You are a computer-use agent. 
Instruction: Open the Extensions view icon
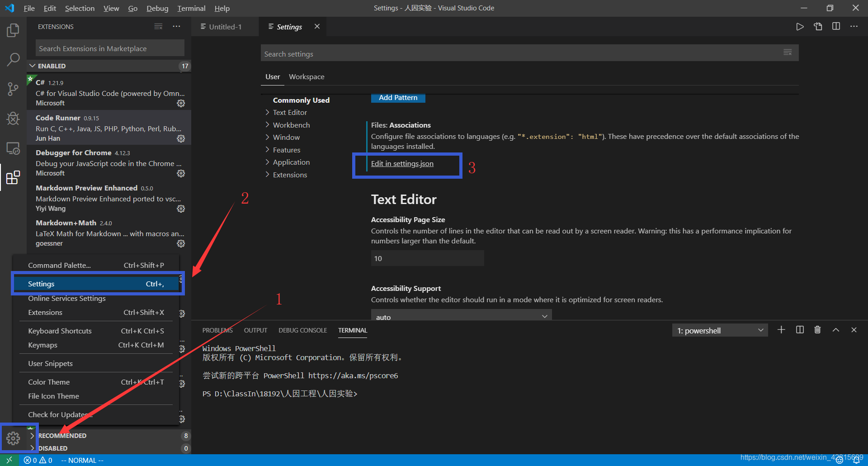click(x=13, y=177)
